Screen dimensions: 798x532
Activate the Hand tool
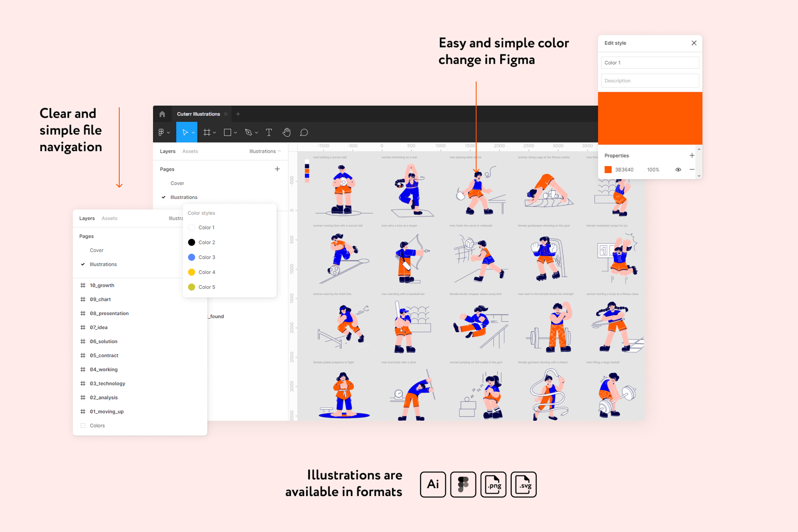click(286, 133)
